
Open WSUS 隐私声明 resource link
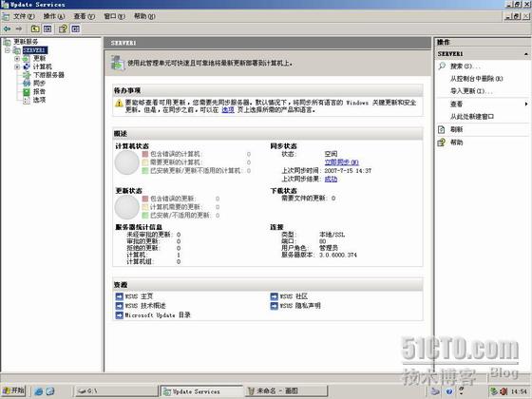(300, 305)
